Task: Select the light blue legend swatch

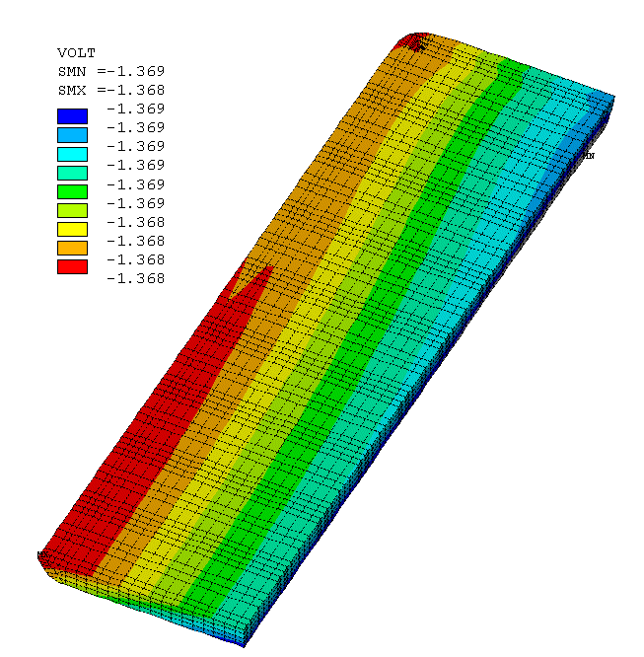Action: coord(73,135)
